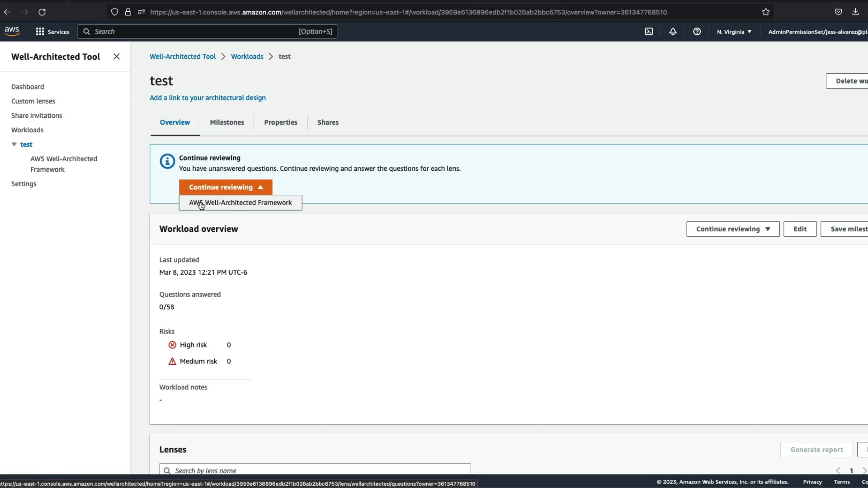Open Add a link to your architectural design

[x=208, y=98]
